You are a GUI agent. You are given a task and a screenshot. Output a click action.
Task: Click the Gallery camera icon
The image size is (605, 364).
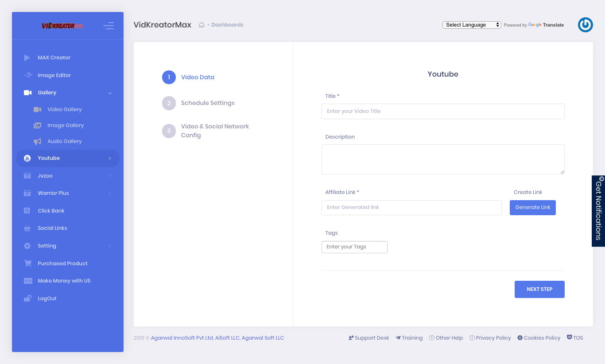click(28, 93)
